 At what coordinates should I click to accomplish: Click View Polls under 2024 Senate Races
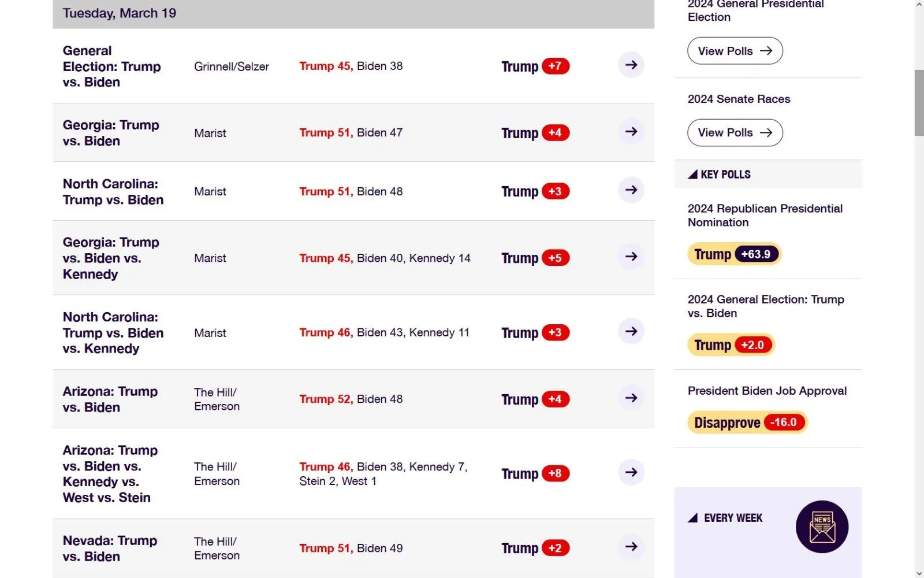click(x=735, y=133)
